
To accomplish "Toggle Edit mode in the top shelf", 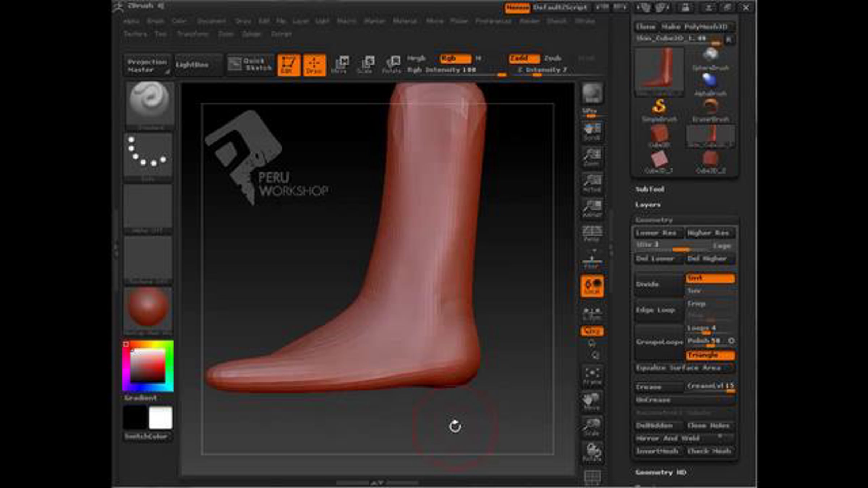I will click(289, 65).
